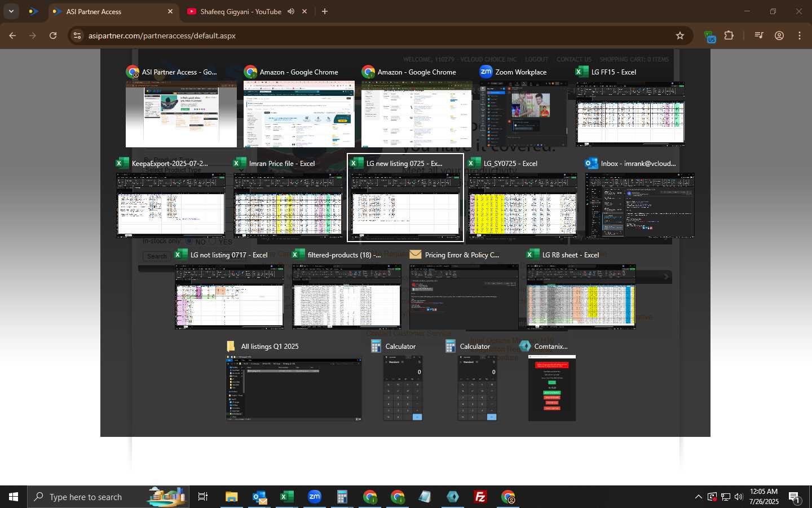Open Excel from the taskbar
The width and height of the screenshot is (812, 508).
click(287, 497)
